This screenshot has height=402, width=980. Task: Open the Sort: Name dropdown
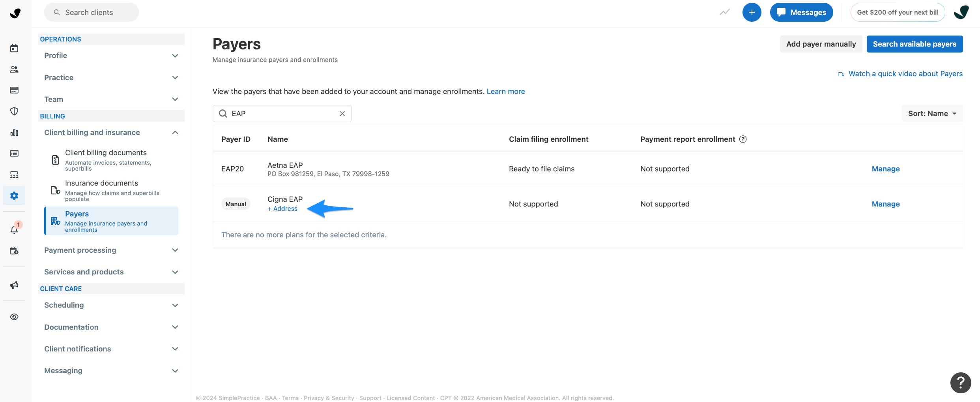(932, 113)
